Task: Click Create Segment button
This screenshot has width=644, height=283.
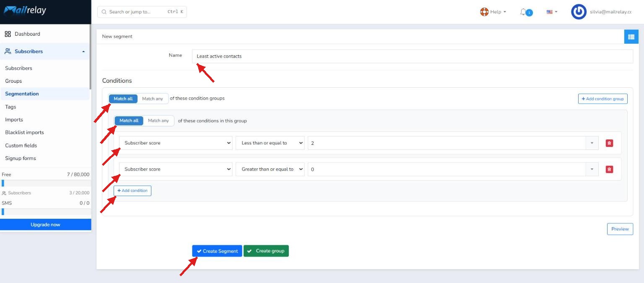Action: (x=217, y=251)
